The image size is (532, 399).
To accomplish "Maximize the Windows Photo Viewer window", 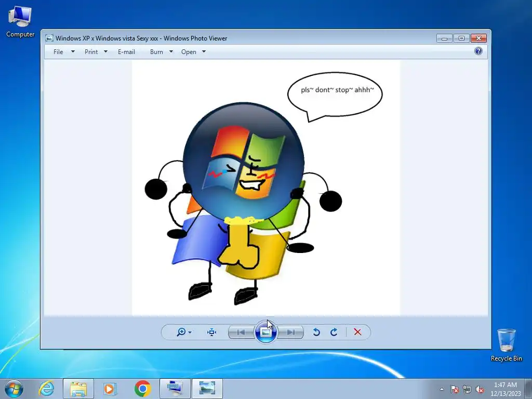I will tap(461, 38).
